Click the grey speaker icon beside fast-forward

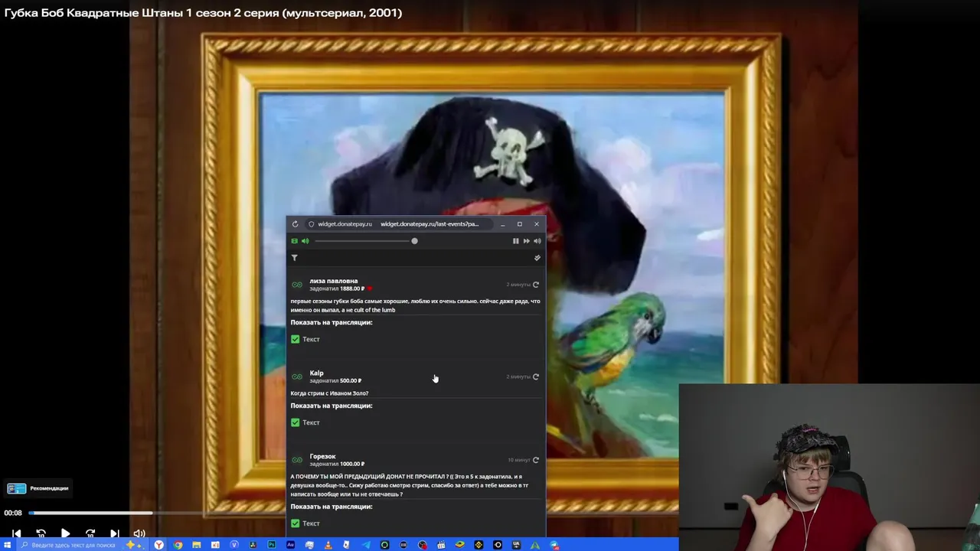(537, 241)
